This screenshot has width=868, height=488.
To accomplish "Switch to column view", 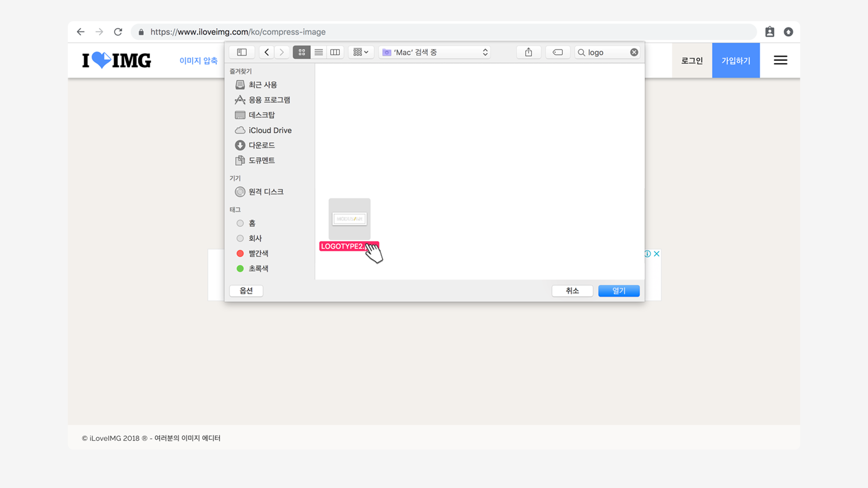I will click(x=335, y=52).
